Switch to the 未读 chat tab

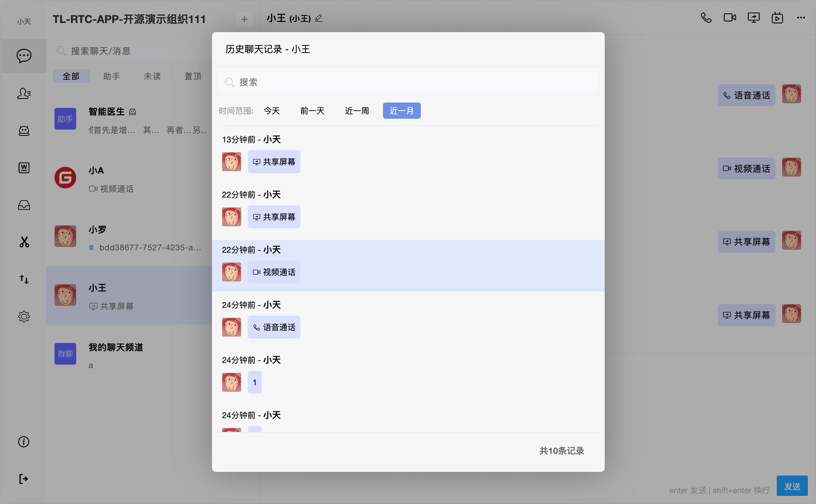click(152, 76)
